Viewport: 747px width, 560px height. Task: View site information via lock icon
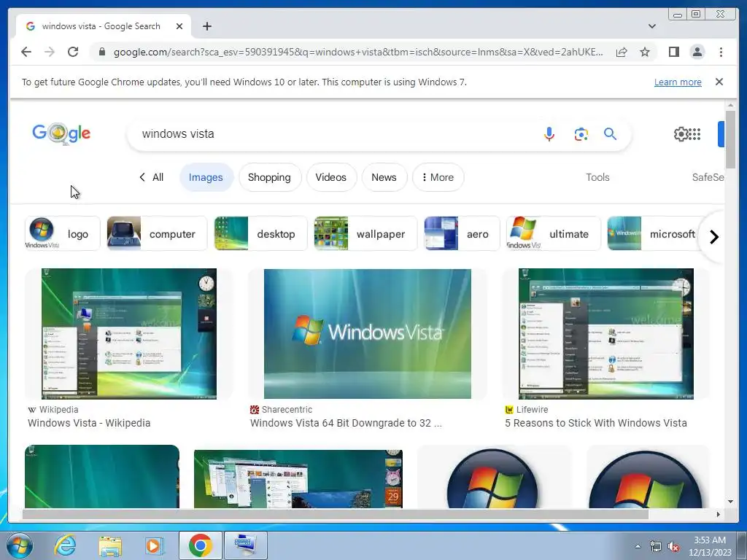(102, 52)
